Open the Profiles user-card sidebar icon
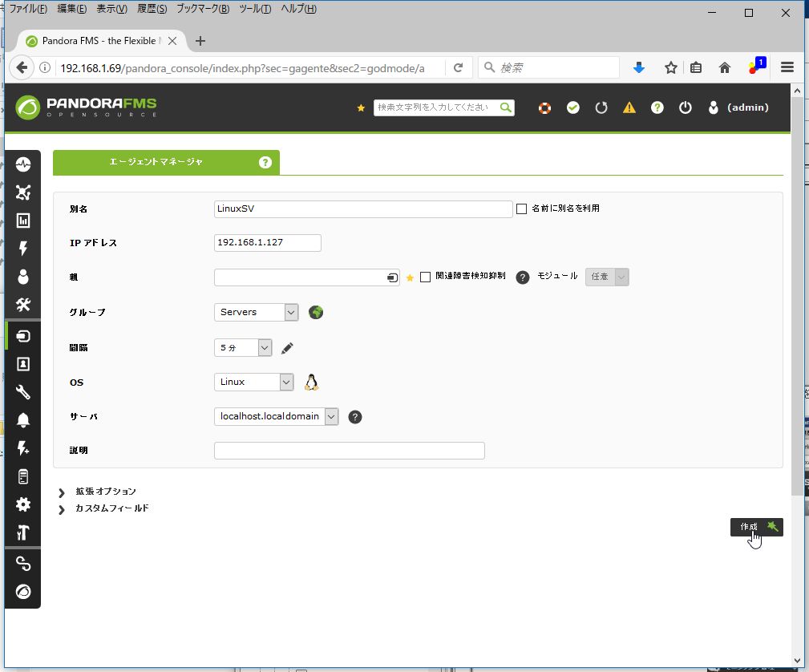This screenshot has width=809, height=672. [x=23, y=364]
